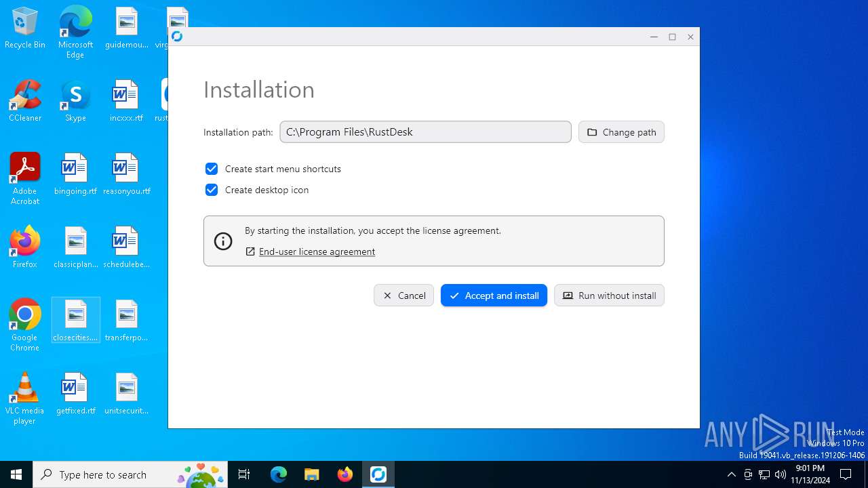Screen dimensions: 868x488
Task: Select closecities image file on desktop
Action: pos(75,321)
